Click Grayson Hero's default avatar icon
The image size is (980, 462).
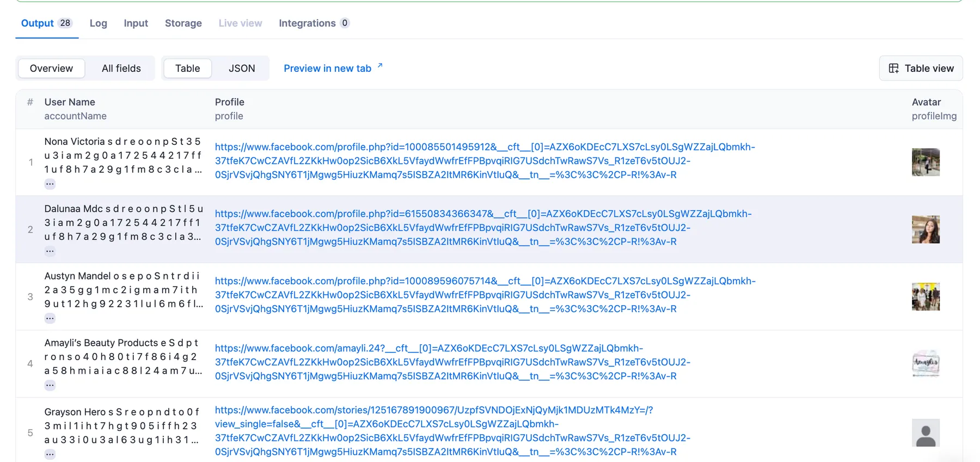926,433
